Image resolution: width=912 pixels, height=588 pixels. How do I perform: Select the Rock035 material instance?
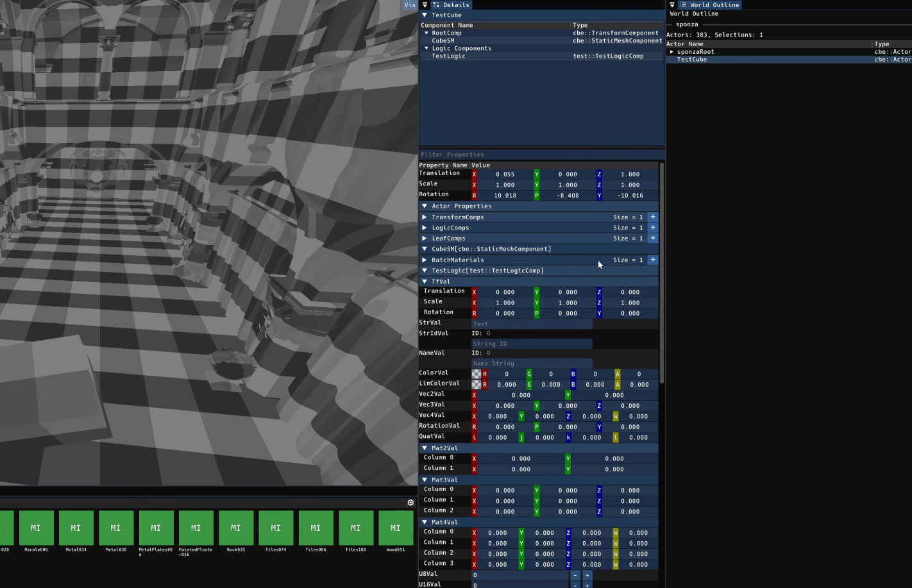coord(235,528)
